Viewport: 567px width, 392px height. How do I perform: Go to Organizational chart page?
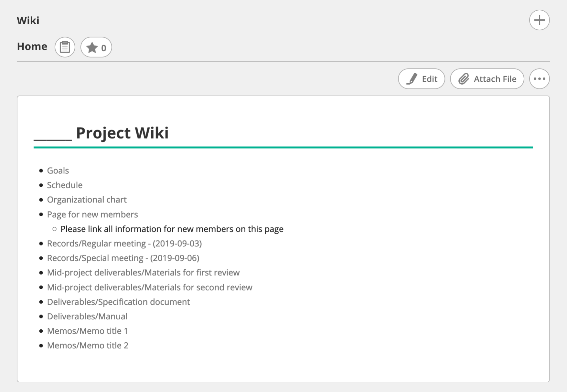[87, 200]
